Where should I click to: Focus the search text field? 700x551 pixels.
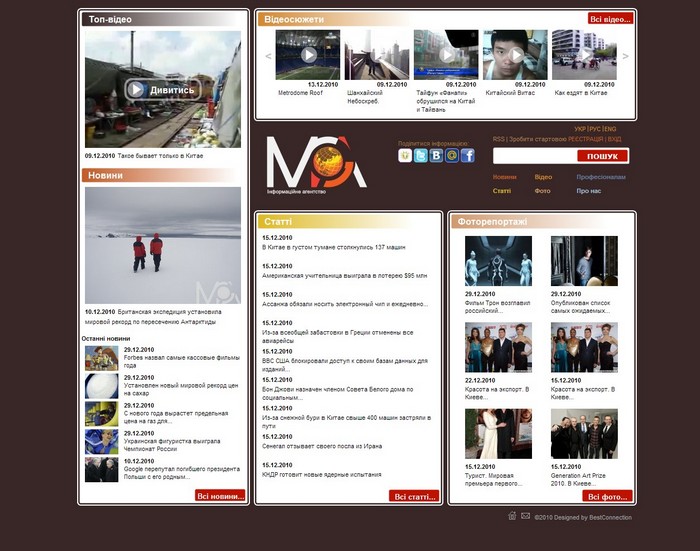point(534,156)
